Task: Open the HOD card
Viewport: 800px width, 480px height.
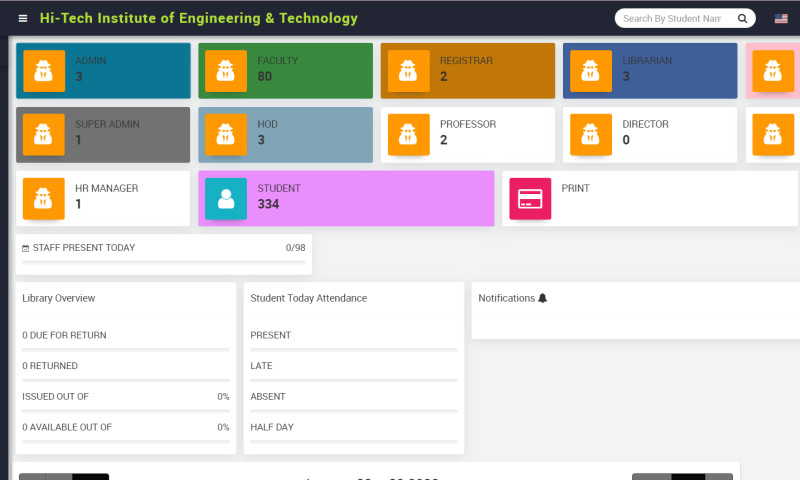Action: 285,134
